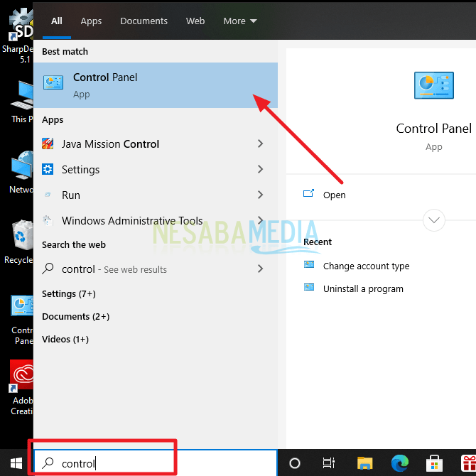This screenshot has width=476, height=476.
Task: Click the Open icon in preview pane
Action: (308, 193)
